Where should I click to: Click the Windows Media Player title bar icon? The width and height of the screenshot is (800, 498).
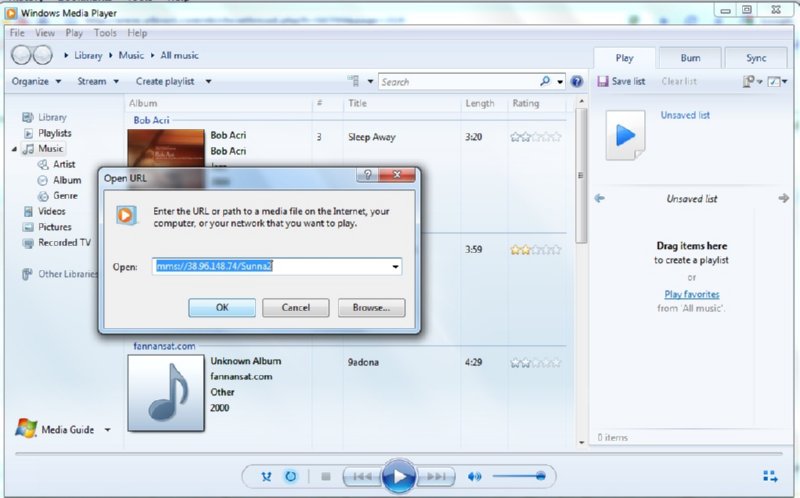tap(11, 13)
